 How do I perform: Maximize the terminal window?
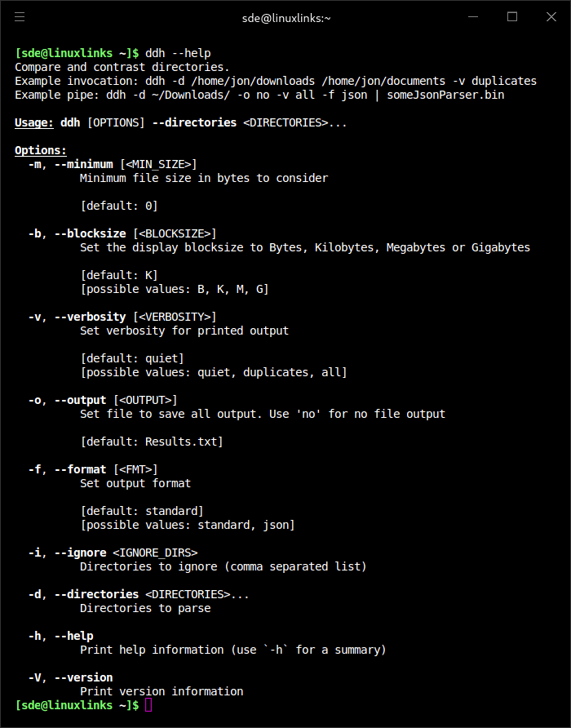[512, 17]
